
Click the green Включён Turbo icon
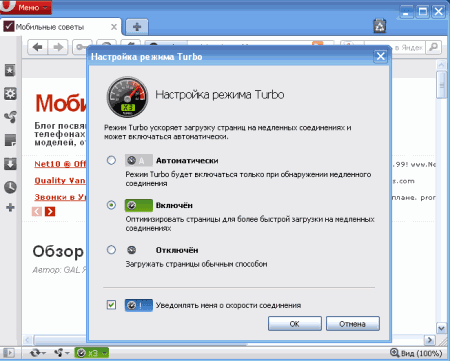pyautogui.click(x=139, y=205)
